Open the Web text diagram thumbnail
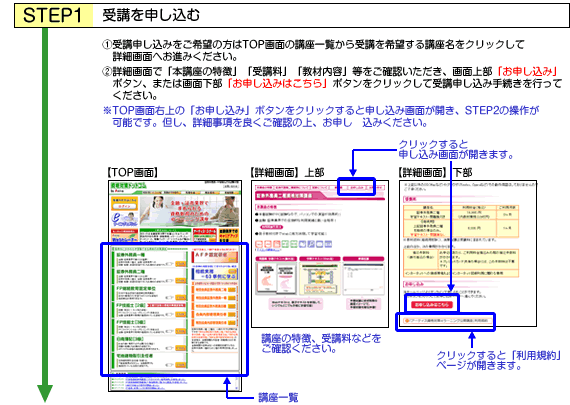The image size is (570, 405). pyautogui.click(x=320, y=278)
